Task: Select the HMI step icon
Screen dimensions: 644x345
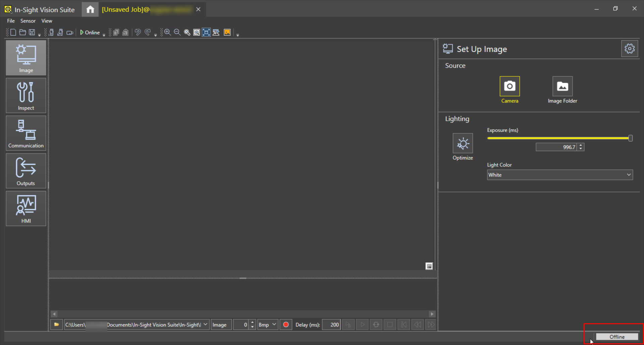Action: (26, 208)
